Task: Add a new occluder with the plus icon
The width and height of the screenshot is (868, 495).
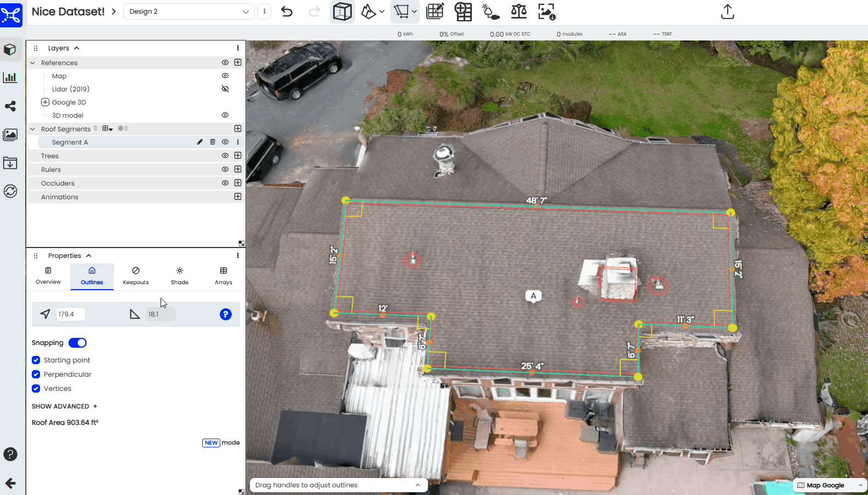Action: (x=238, y=183)
